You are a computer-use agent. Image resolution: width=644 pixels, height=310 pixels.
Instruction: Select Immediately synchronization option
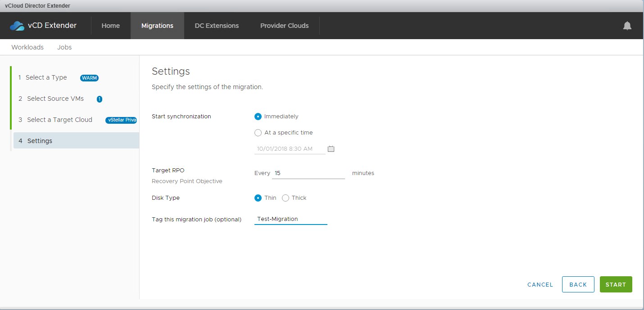click(x=258, y=117)
